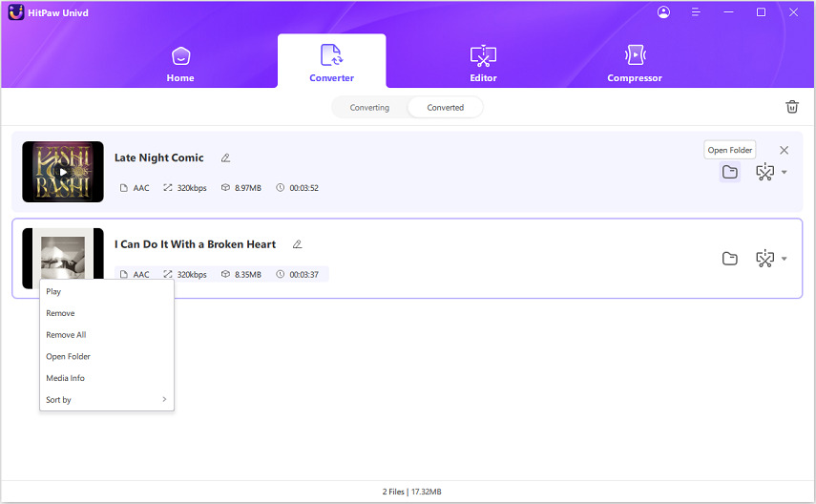Click the 8.35MB file size
816x504 pixels.
pyautogui.click(x=248, y=274)
